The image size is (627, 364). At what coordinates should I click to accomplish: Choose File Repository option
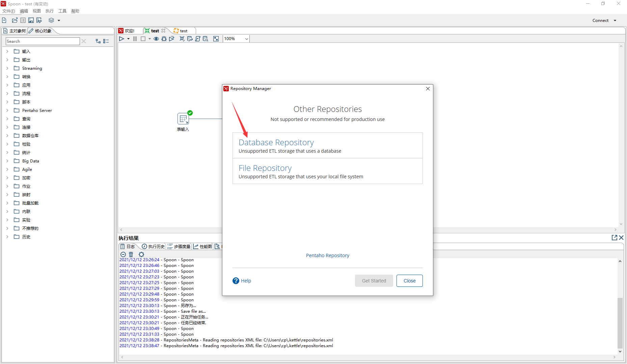click(327, 171)
